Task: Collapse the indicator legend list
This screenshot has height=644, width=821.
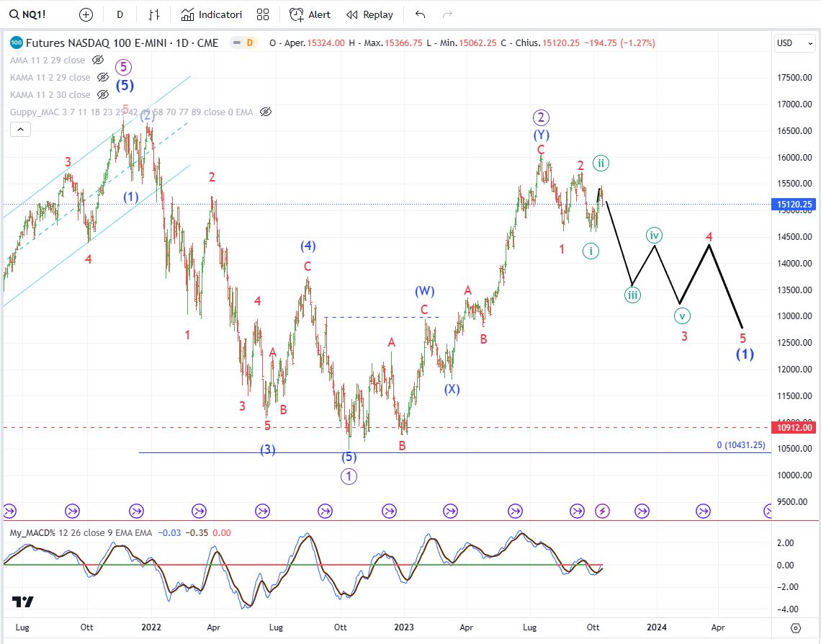Action: click(20, 130)
